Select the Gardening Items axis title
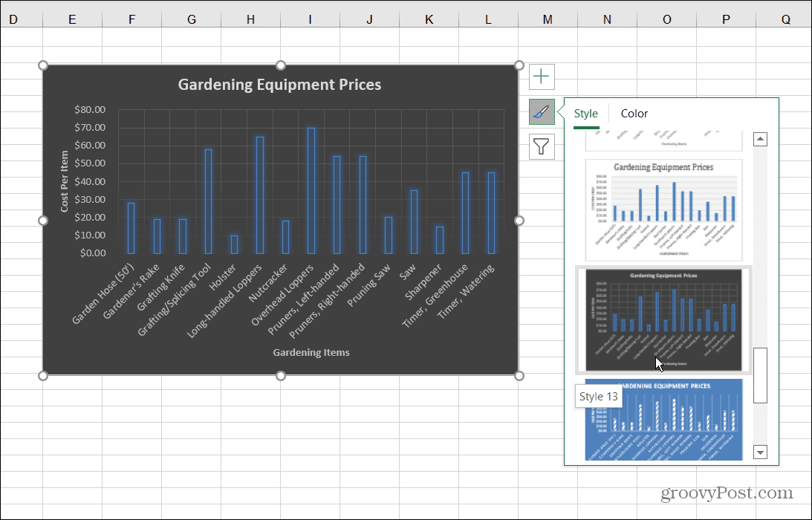The width and height of the screenshot is (812, 520). [x=311, y=352]
